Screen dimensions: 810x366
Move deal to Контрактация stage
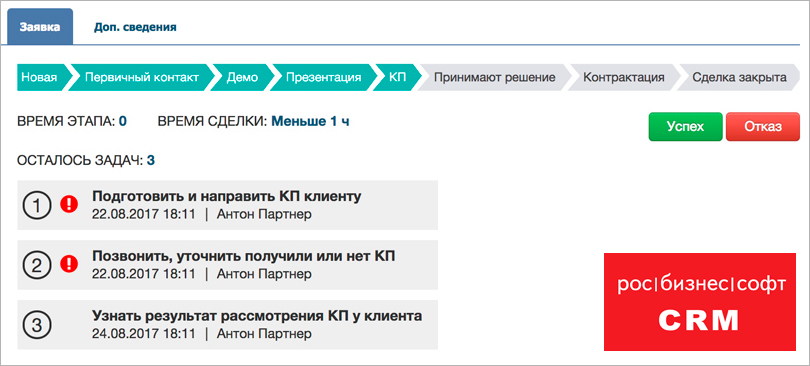coord(624,77)
